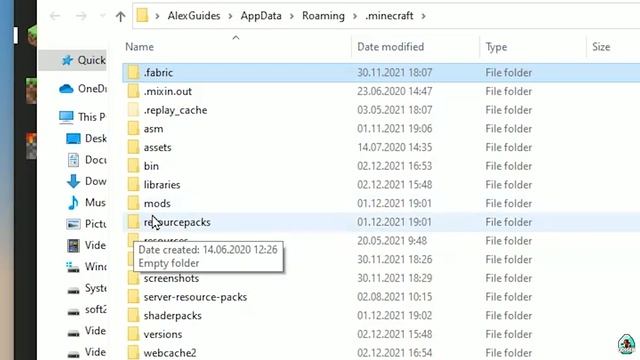Select the bin folder name
640x360 pixels.
pos(151,166)
